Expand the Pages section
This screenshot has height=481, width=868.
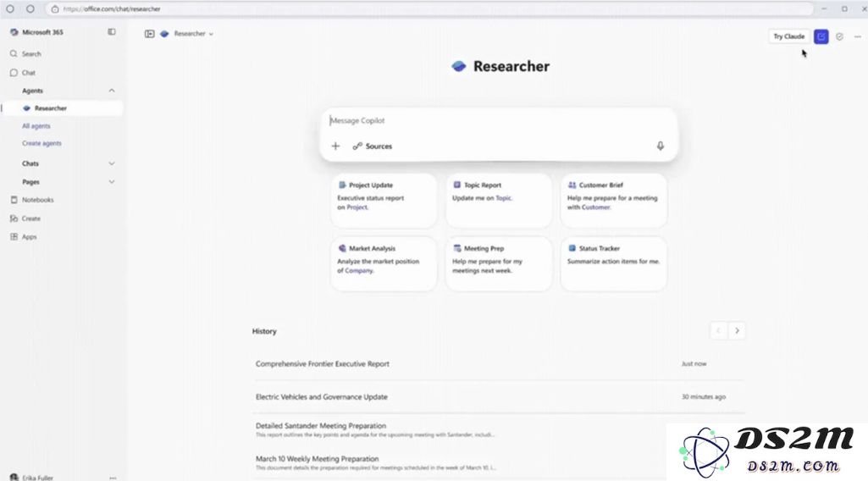click(x=112, y=182)
